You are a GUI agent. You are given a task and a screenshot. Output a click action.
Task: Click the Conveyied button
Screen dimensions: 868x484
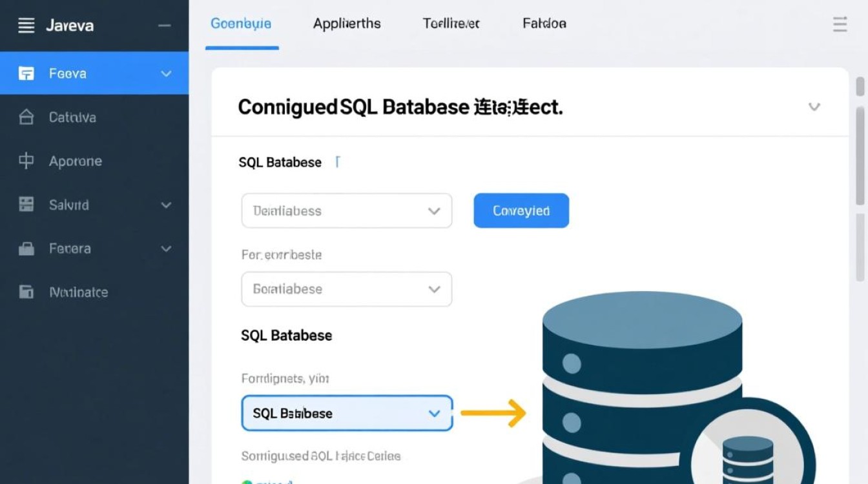(521, 210)
